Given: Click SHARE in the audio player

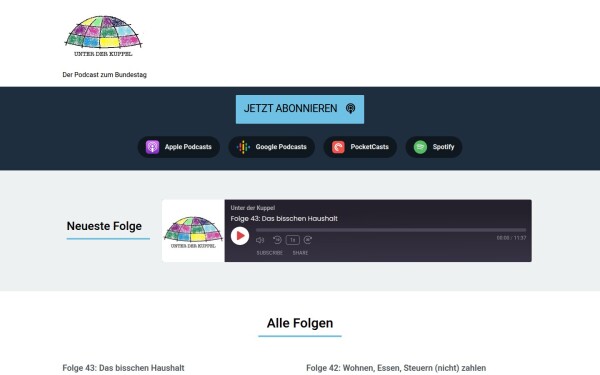Looking at the screenshot, I should pos(300,253).
